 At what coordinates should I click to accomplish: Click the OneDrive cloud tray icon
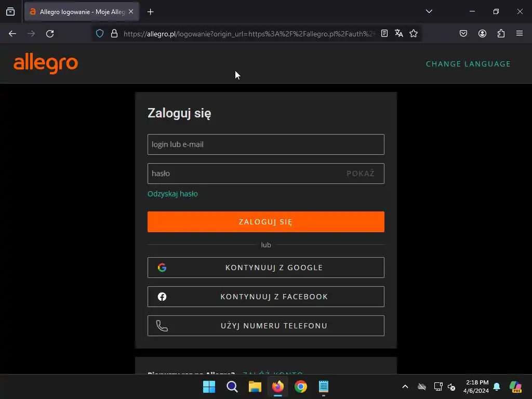click(422, 387)
